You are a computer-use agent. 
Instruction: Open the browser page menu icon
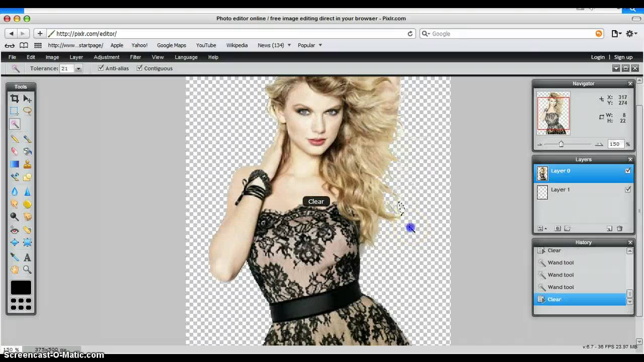(616, 34)
